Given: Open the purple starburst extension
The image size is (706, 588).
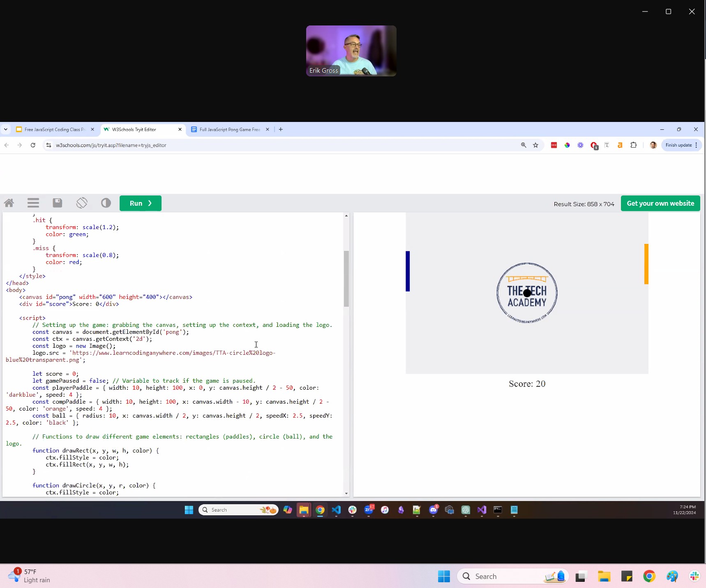Looking at the screenshot, I should tap(580, 145).
